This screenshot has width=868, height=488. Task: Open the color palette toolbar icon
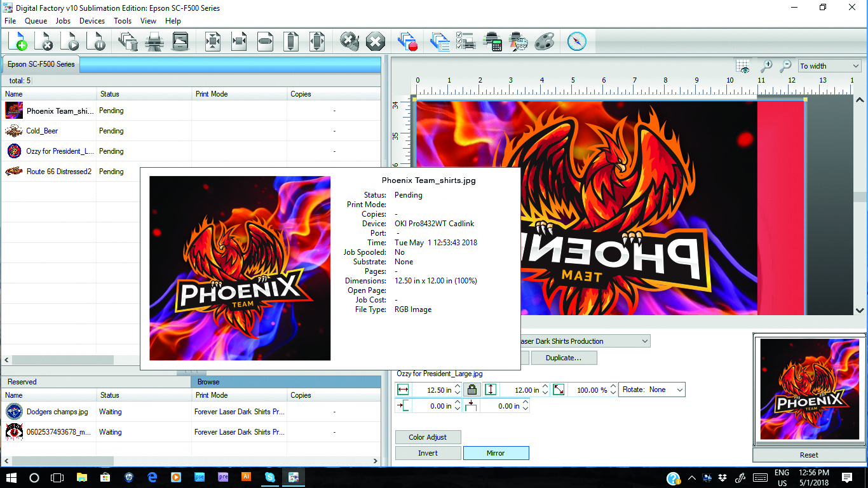(544, 42)
